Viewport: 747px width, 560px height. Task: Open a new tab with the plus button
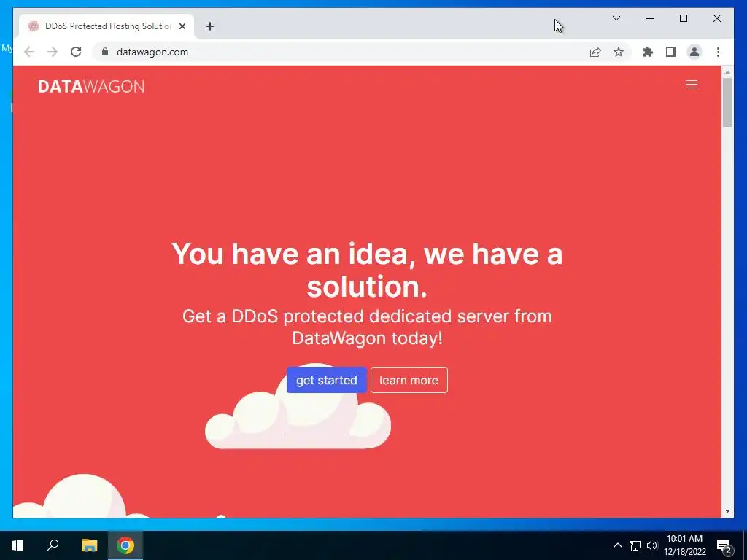tap(210, 26)
